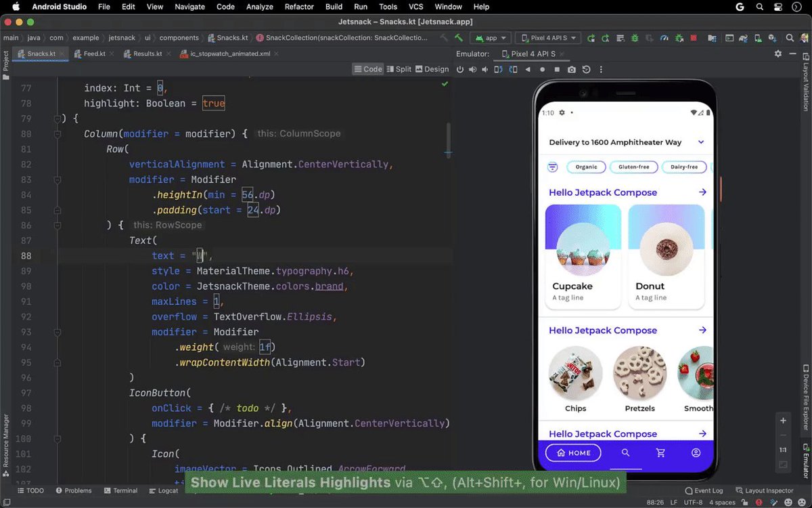Viewport: 812px width, 508px height.
Task: Click the green rerun app icon
Action: (x=591, y=38)
